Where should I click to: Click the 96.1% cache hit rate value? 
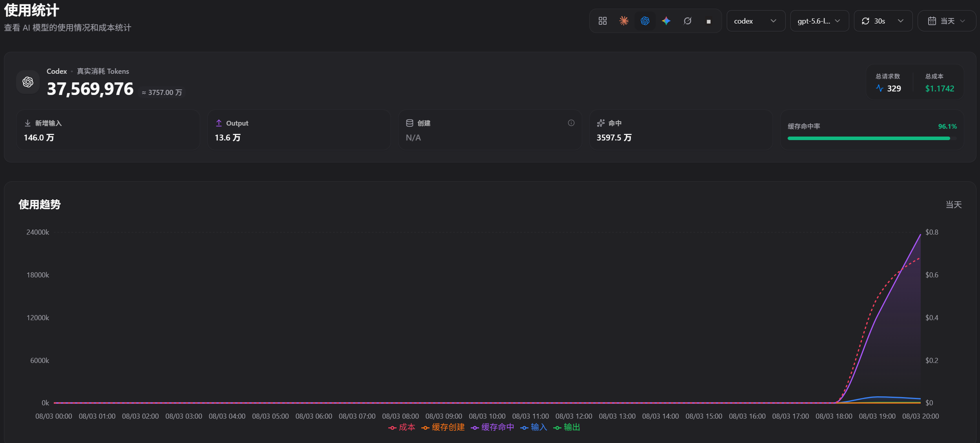tap(947, 126)
